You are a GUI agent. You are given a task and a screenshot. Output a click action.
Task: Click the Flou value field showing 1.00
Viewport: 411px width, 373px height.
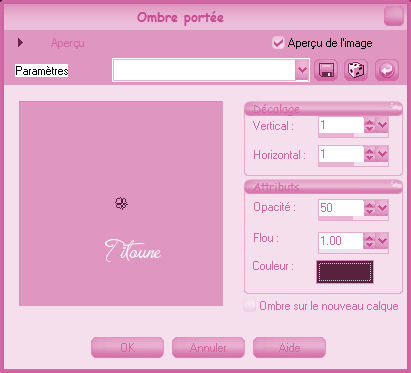(x=341, y=240)
